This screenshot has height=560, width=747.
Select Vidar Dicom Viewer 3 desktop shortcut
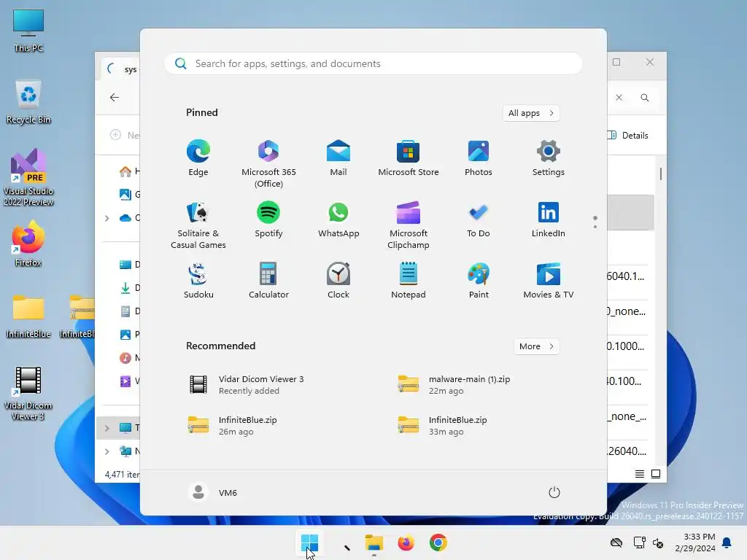[x=28, y=393]
